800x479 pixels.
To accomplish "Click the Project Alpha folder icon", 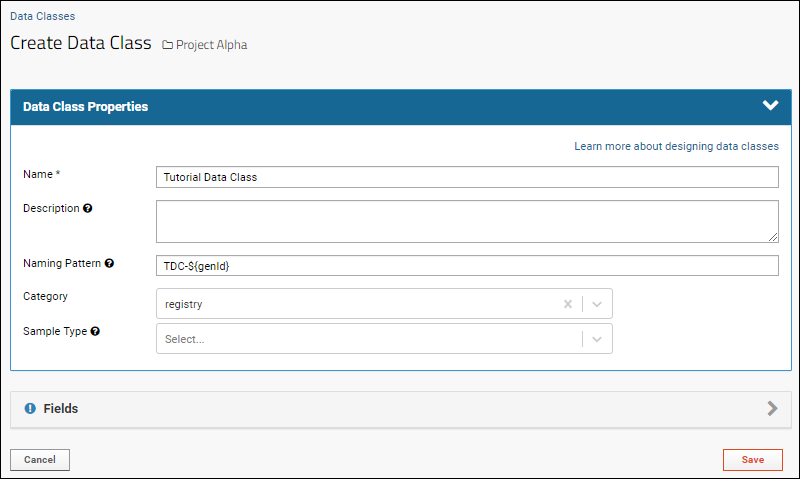I will coord(167,45).
